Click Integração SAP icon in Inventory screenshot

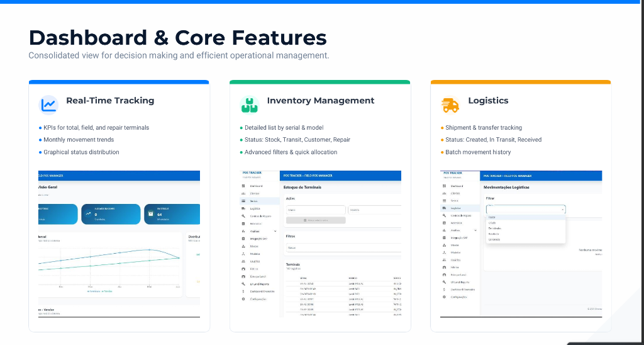[243, 239]
